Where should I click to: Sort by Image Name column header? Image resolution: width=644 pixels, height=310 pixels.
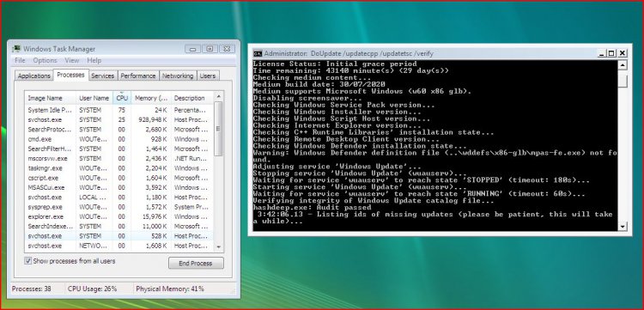coord(50,98)
